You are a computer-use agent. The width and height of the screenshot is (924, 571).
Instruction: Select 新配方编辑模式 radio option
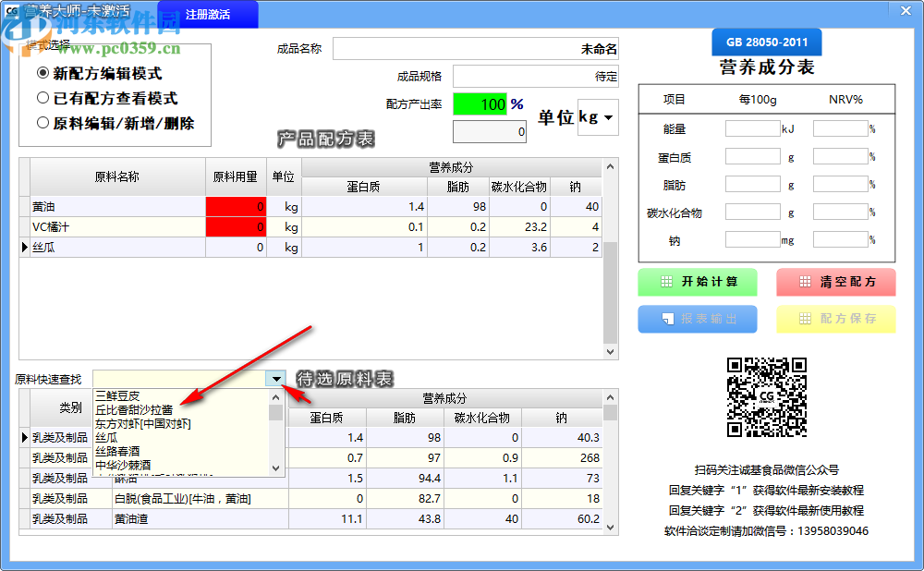99,74
